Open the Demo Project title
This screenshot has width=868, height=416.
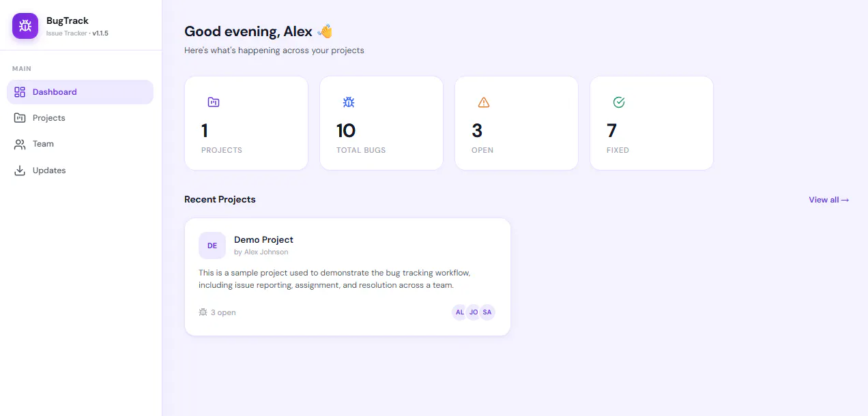263,239
